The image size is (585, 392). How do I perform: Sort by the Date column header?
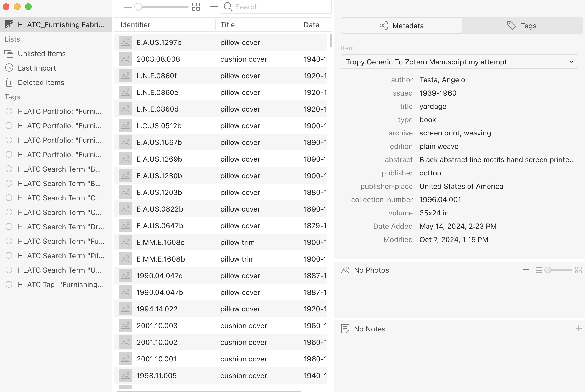coord(315,25)
